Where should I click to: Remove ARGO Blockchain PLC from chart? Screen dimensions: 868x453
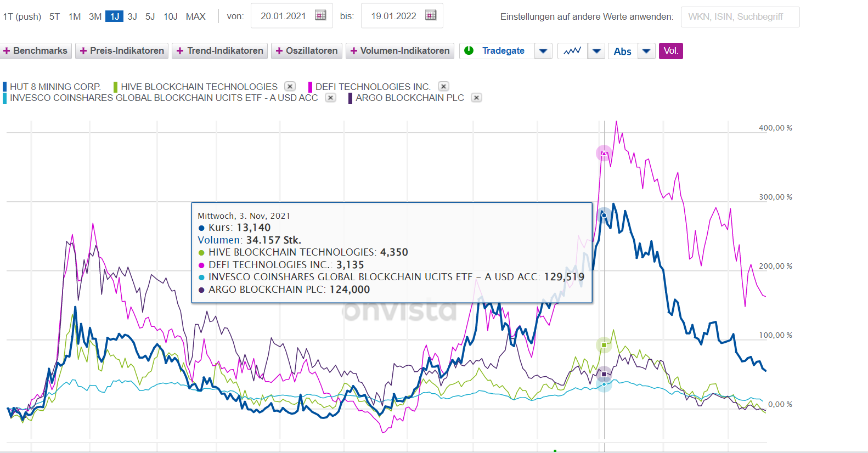(x=476, y=98)
